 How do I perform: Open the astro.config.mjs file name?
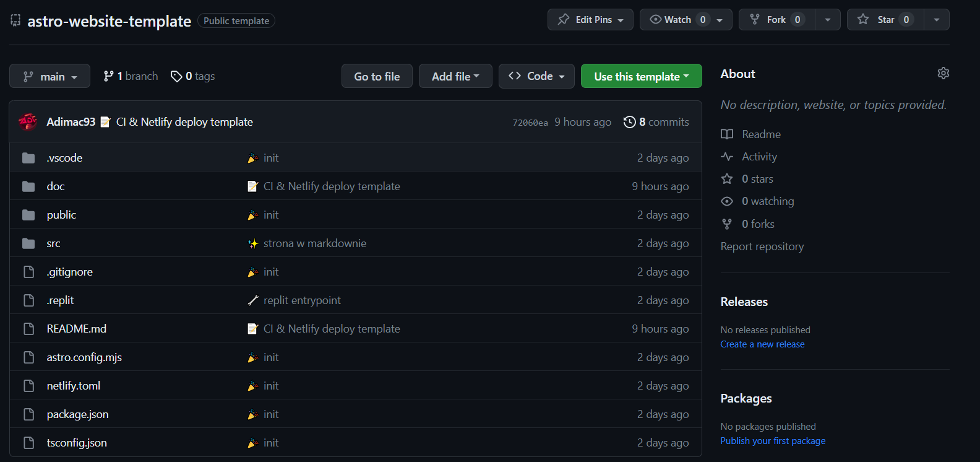[84, 357]
